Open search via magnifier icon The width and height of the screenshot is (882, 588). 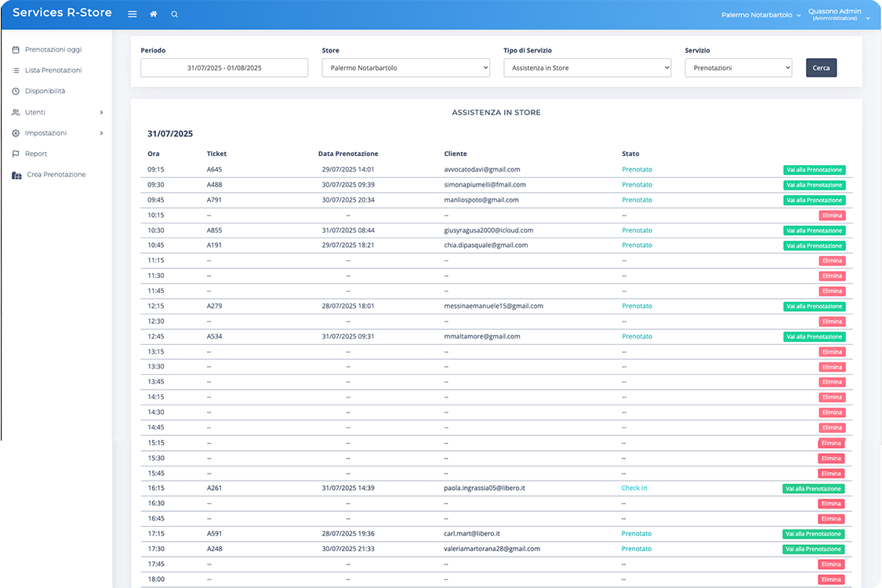coord(174,14)
